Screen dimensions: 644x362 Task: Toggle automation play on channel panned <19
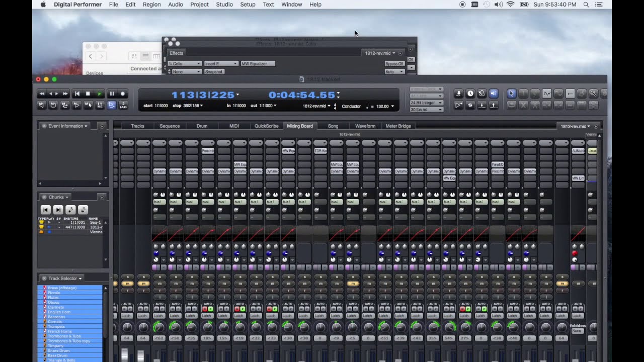243,309
